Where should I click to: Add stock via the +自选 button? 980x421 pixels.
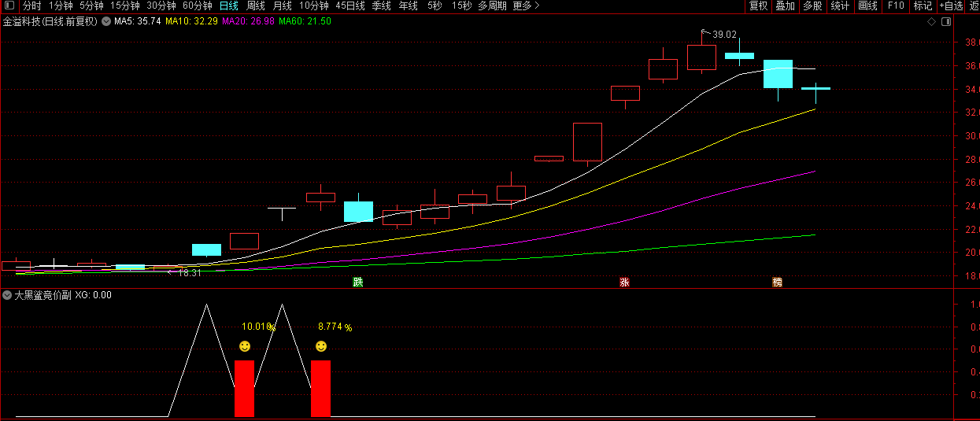pos(951,6)
